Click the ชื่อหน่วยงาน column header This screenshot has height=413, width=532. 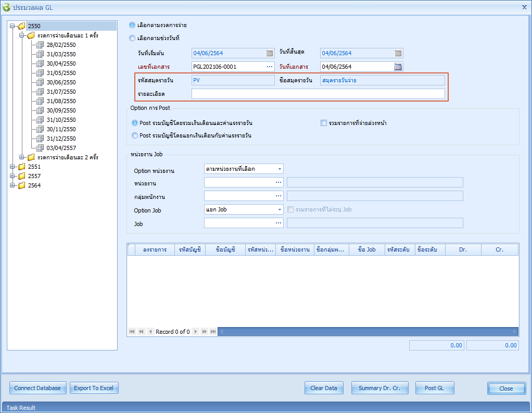click(x=295, y=249)
